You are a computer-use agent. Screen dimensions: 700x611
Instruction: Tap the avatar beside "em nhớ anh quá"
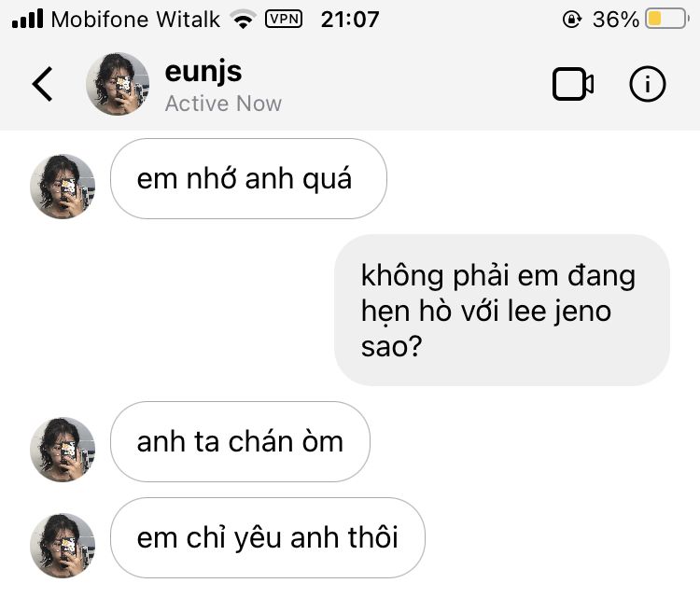click(x=63, y=187)
